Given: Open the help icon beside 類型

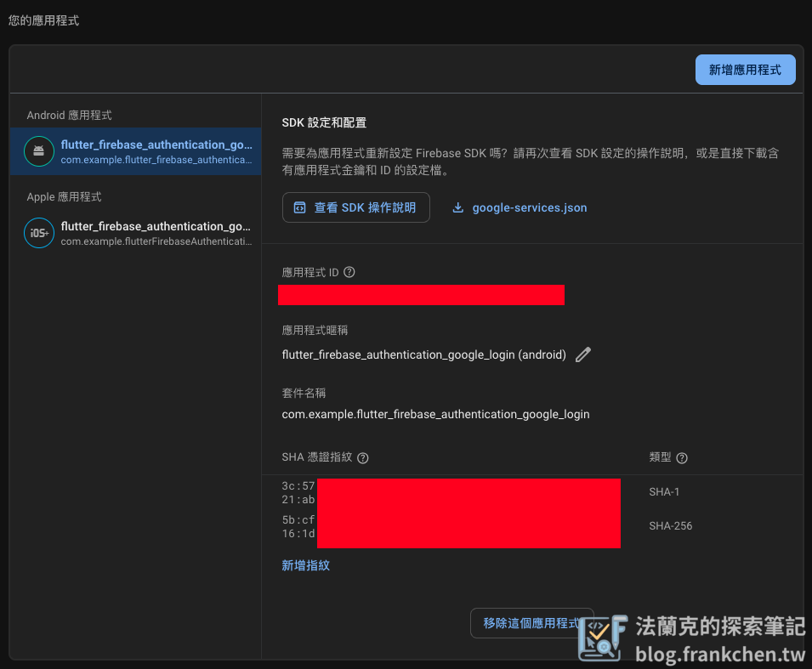Looking at the screenshot, I should tap(682, 457).
